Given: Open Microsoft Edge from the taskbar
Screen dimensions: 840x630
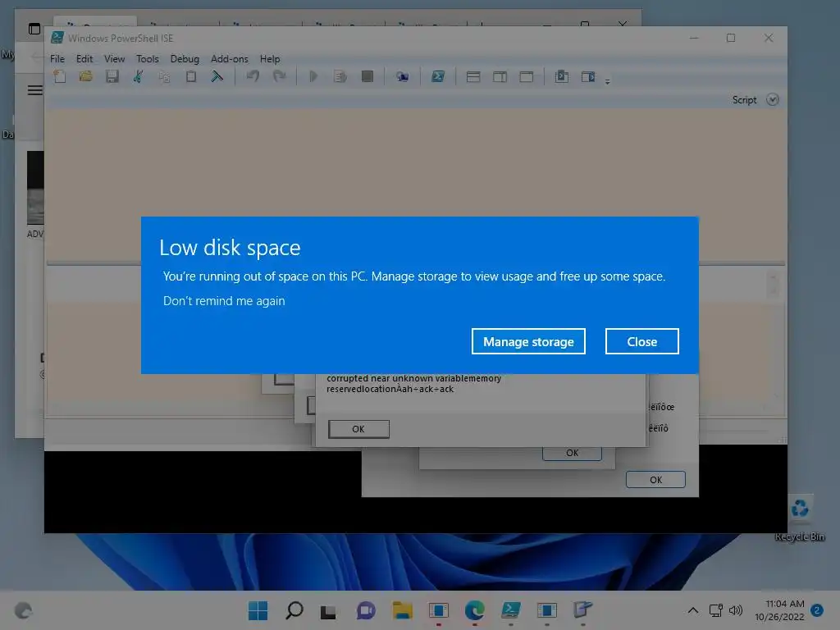Looking at the screenshot, I should point(475,610).
